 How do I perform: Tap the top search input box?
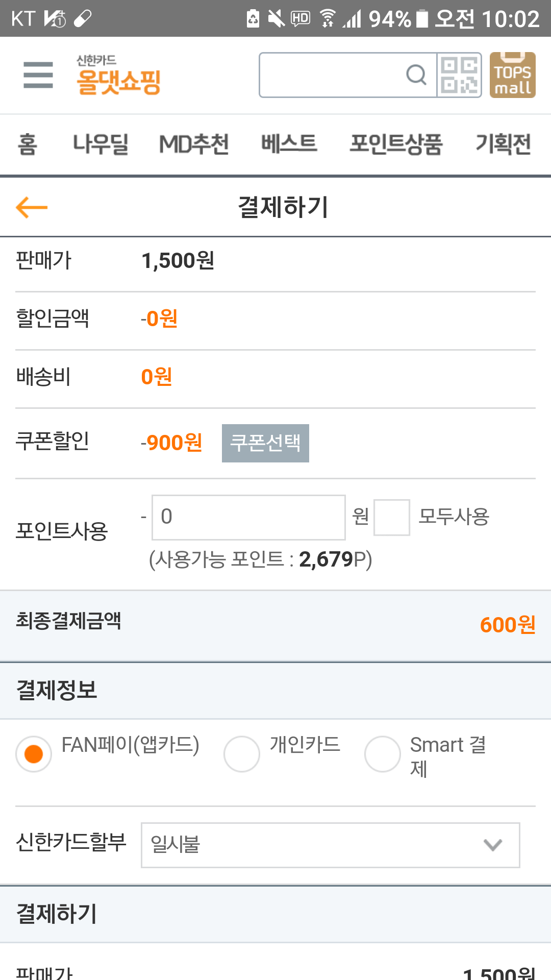tap(332, 75)
